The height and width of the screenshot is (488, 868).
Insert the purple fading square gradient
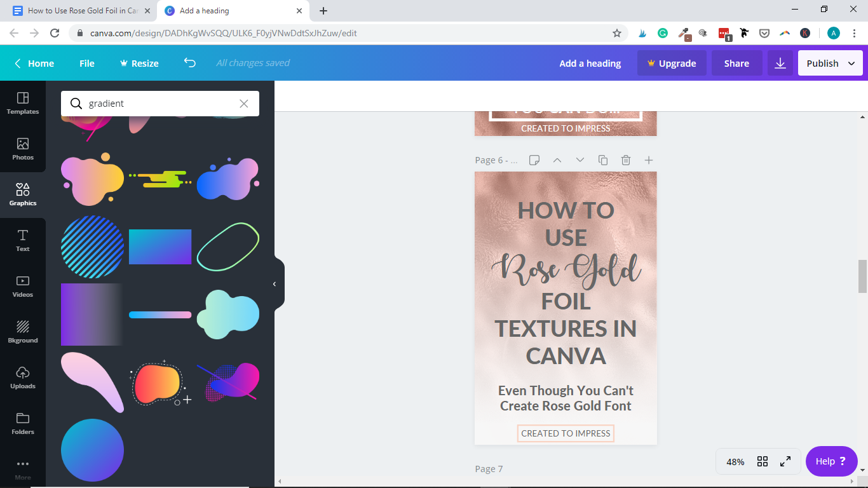(x=92, y=315)
